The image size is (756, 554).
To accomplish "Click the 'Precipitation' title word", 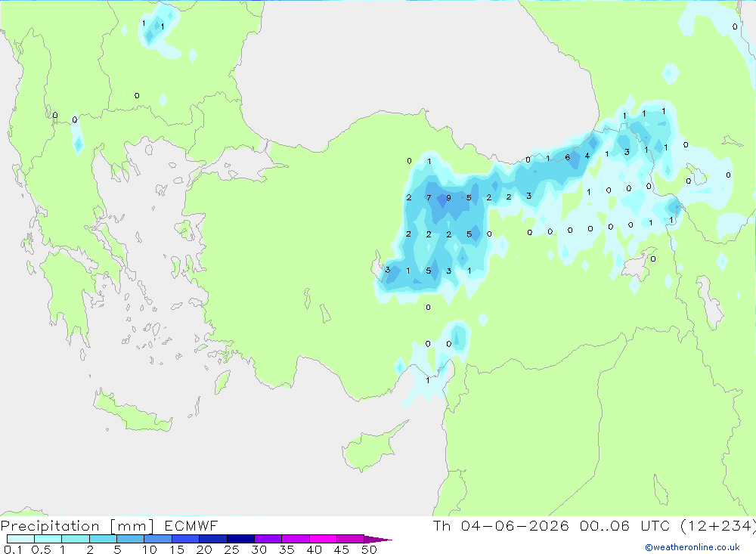I will pyautogui.click(x=50, y=526).
